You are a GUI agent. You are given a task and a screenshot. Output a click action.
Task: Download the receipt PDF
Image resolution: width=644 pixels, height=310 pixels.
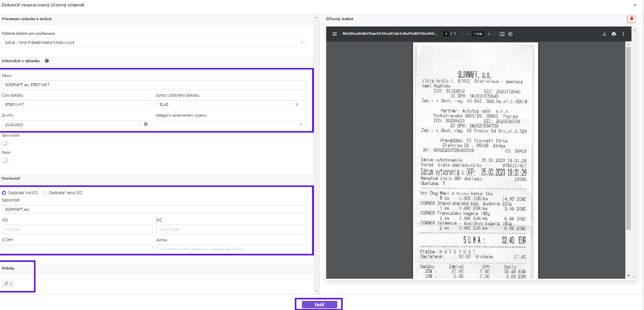point(604,34)
